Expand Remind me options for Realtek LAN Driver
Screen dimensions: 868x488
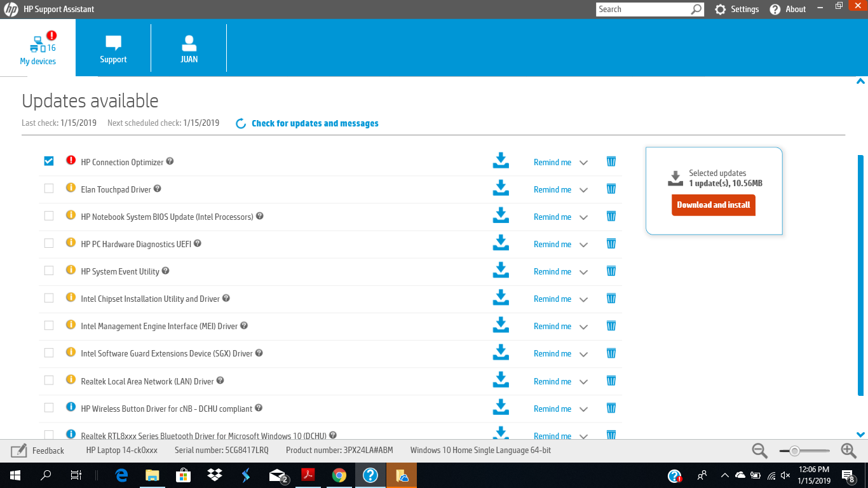click(x=583, y=381)
